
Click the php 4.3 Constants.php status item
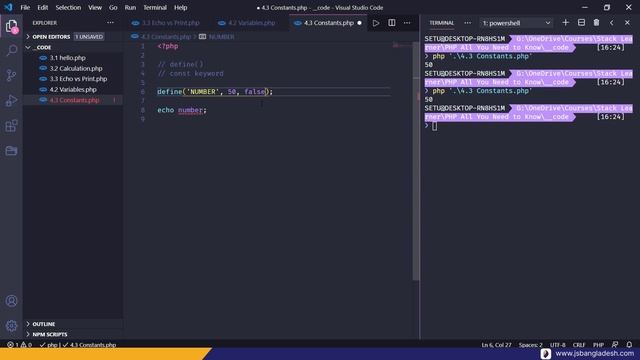point(78,345)
